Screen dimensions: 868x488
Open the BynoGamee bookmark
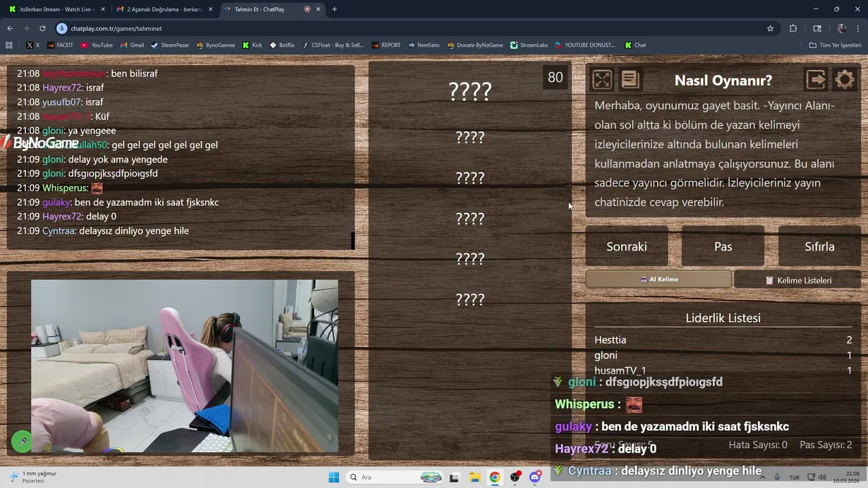pyautogui.click(x=216, y=45)
